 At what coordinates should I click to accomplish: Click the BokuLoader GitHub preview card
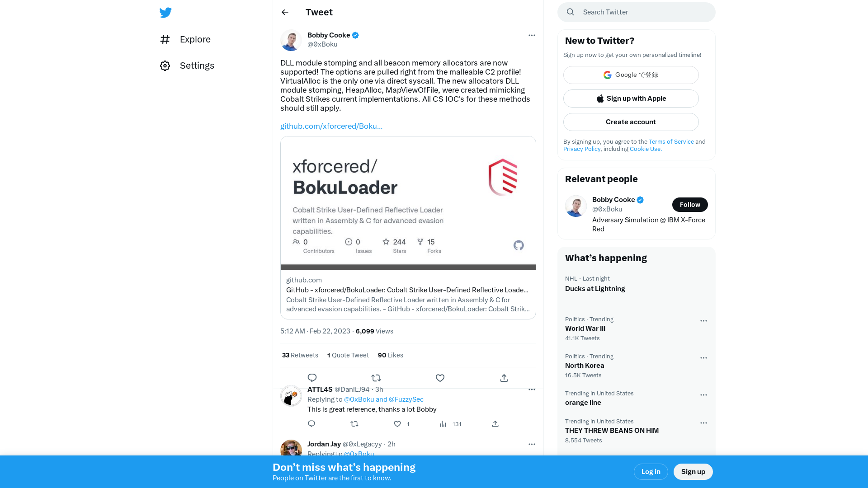tap(408, 227)
